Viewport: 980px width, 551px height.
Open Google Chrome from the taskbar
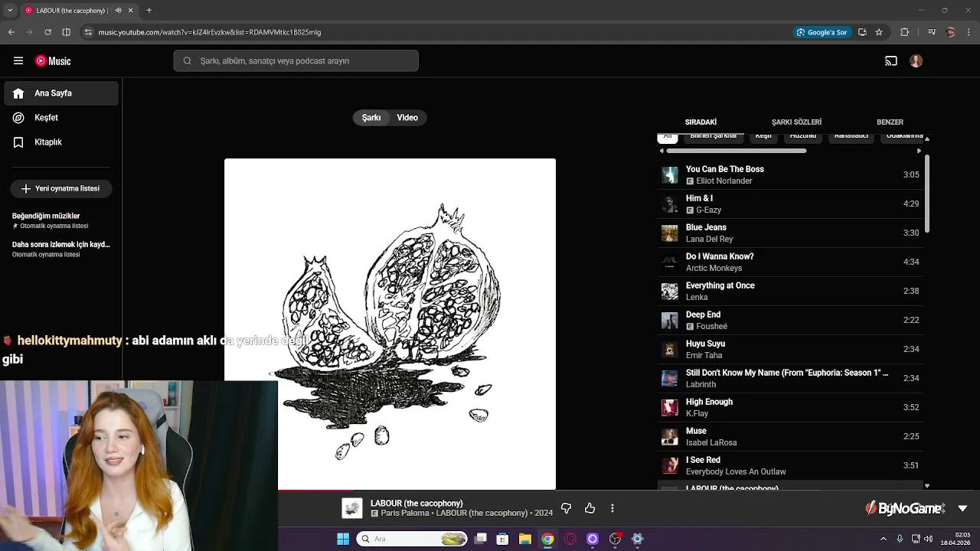(x=547, y=539)
